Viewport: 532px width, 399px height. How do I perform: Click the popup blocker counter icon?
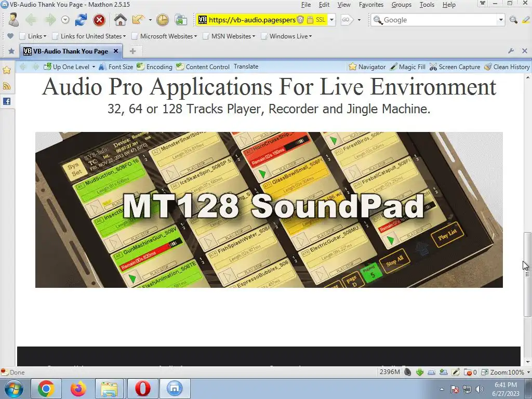pyautogui.click(x=470, y=372)
